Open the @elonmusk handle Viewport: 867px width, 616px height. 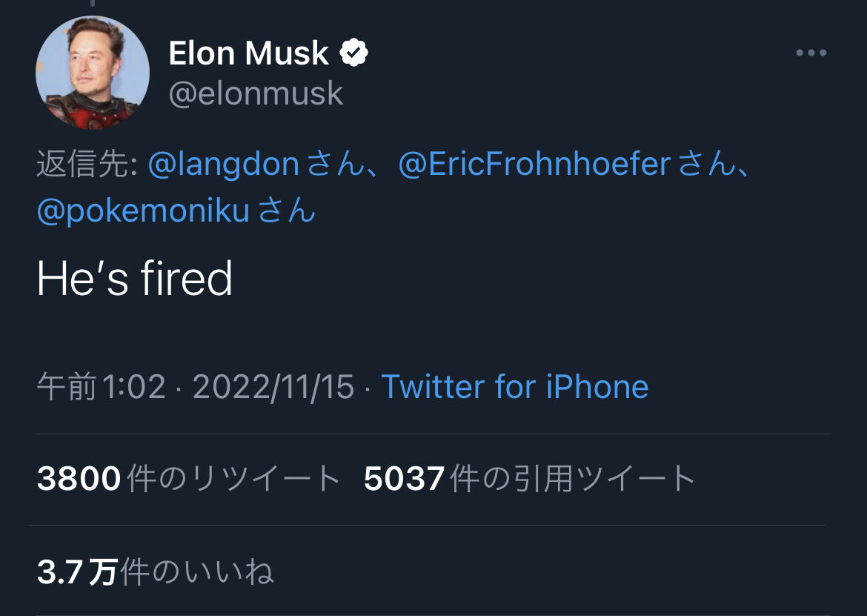click(x=256, y=94)
